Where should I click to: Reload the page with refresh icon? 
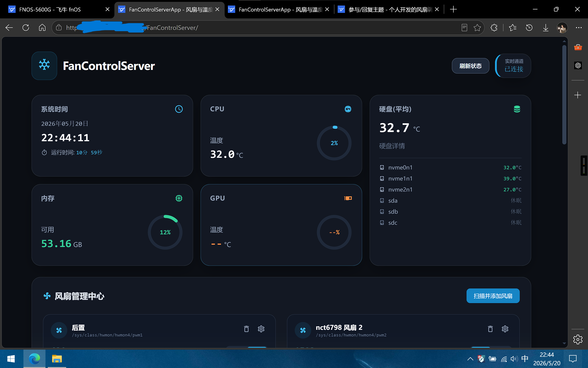pos(26,28)
